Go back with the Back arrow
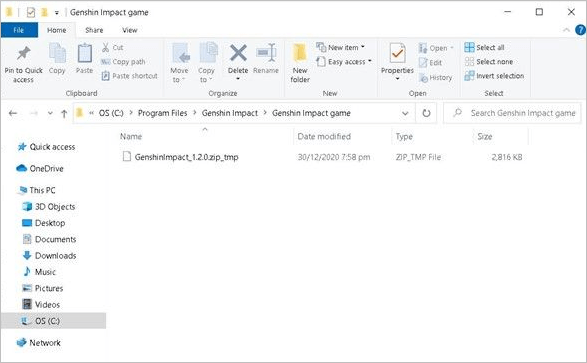Viewport: 587px width, 363px height. 13,113
